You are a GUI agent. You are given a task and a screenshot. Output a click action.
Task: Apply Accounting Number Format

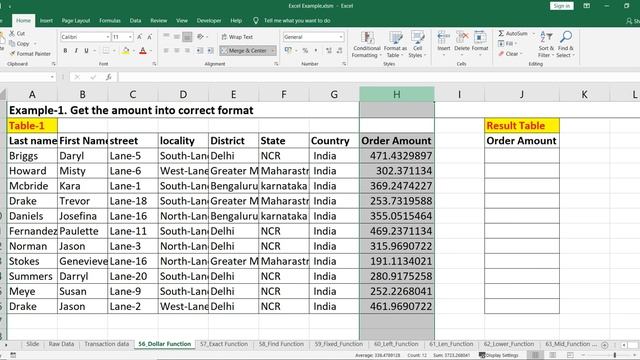pyautogui.click(x=288, y=50)
